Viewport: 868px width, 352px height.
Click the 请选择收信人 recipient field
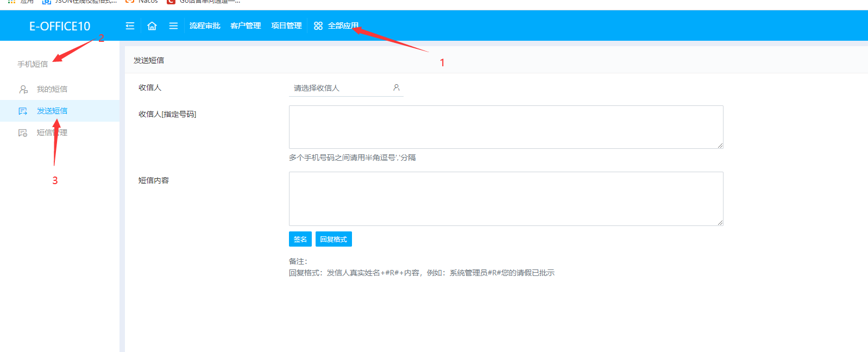point(339,88)
